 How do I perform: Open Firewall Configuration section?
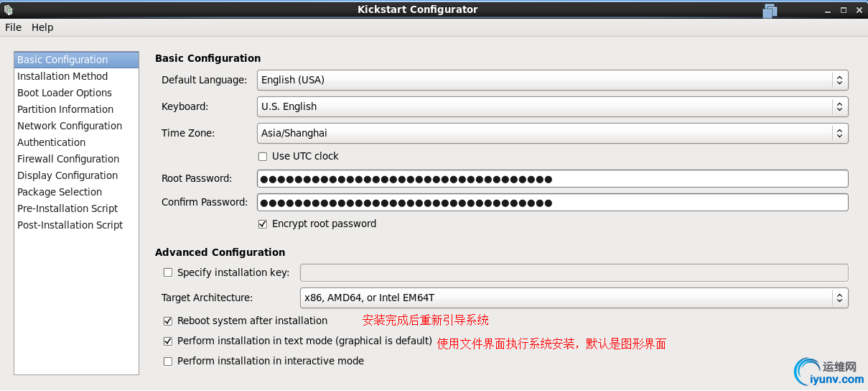76,159
